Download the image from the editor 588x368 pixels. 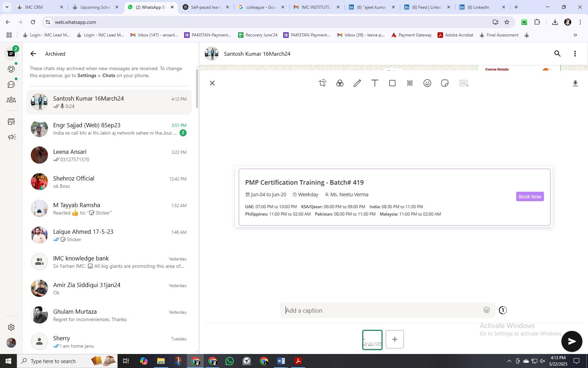575,83
